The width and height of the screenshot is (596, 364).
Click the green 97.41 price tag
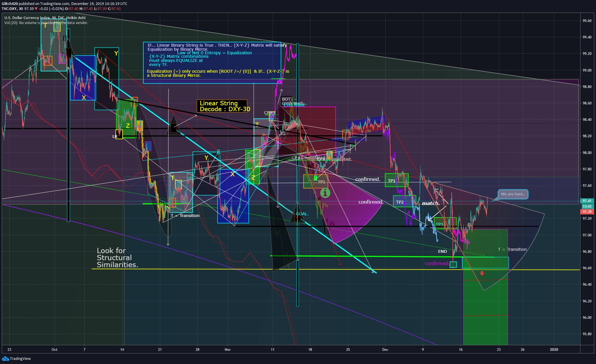[x=587, y=201]
